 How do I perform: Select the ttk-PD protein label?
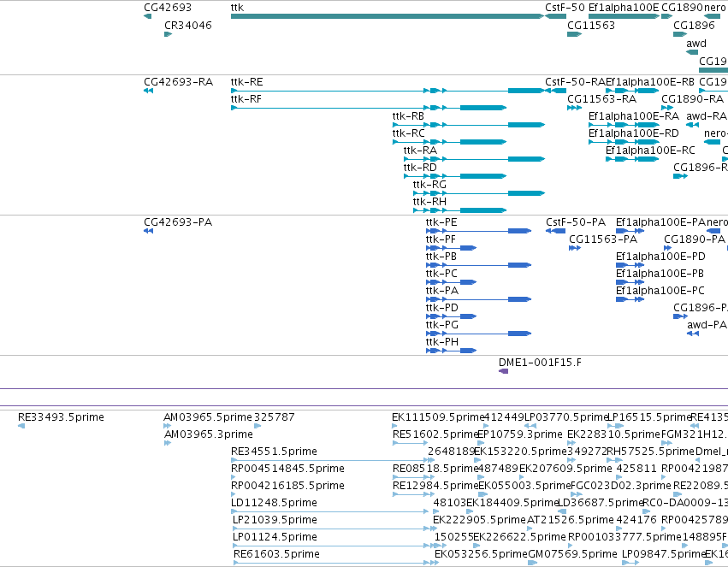coord(442,309)
